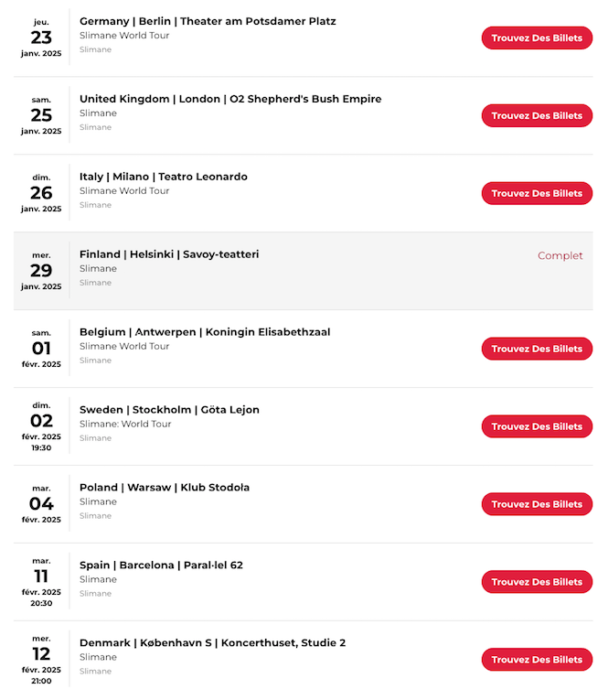Find tickets for Stockholm Göta Lejon concert
608x700 pixels.
(x=537, y=426)
